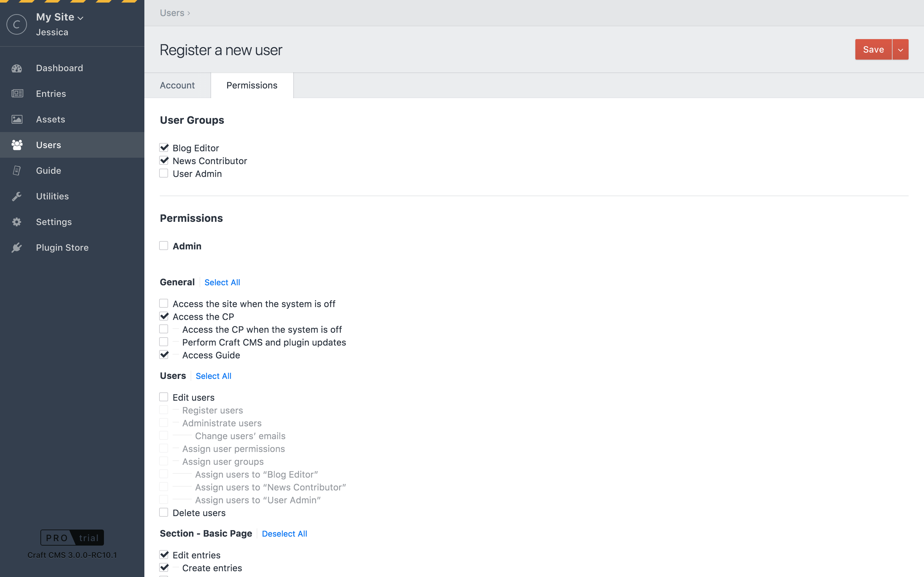Click the Entries newspaper icon
Image resolution: width=924 pixels, height=577 pixels.
coord(17,94)
